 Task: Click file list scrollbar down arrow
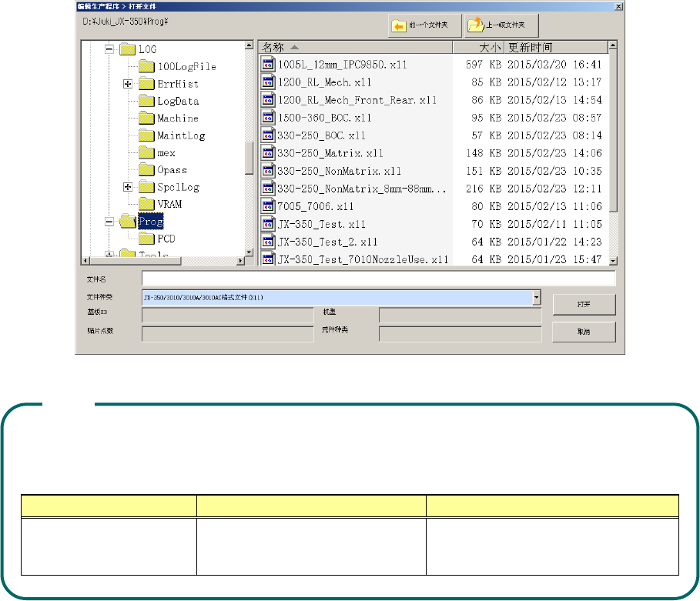[614, 261]
